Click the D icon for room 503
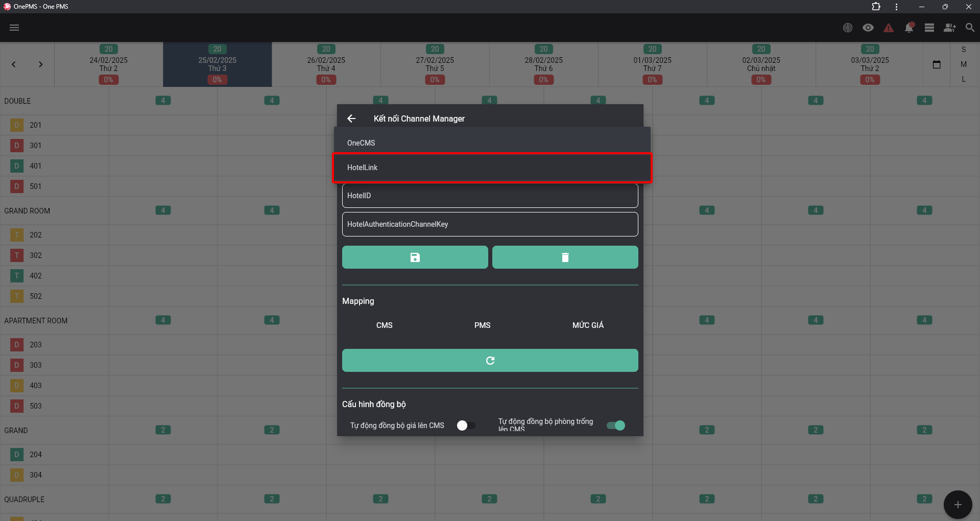980x521 pixels. [x=17, y=406]
